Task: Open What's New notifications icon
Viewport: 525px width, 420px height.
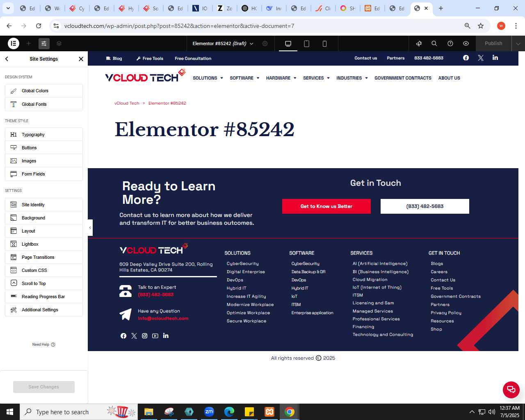Action: click(x=419, y=43)
